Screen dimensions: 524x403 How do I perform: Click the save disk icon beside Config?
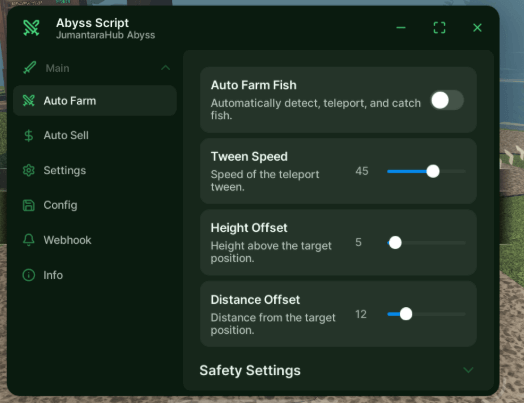pos(29,205)
